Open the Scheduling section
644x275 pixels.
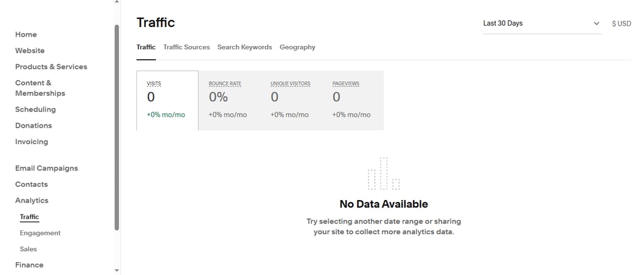pyautogui.click(x=35, y=109)
